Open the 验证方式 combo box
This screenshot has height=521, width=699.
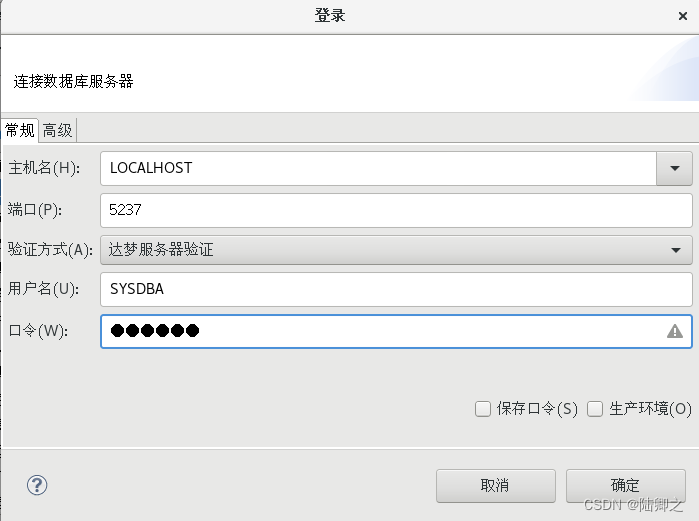click(x=396, y=250)
